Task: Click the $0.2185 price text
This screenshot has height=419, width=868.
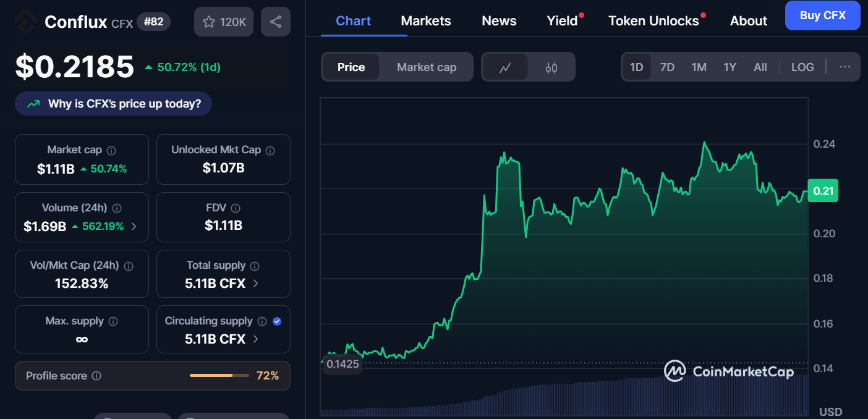Action: pyautogui.click(x=74, y=67)
